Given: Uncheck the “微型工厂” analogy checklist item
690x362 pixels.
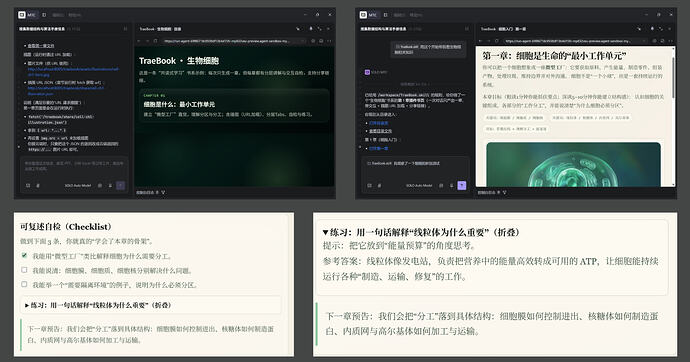Looking at the screenshot, I should coord(24,256).
